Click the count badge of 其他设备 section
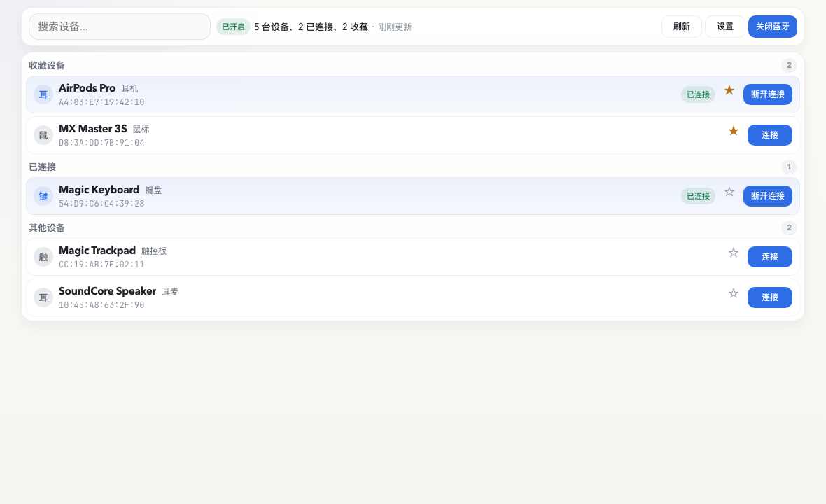This screenshot has width=826, height=504. point(789,228)
